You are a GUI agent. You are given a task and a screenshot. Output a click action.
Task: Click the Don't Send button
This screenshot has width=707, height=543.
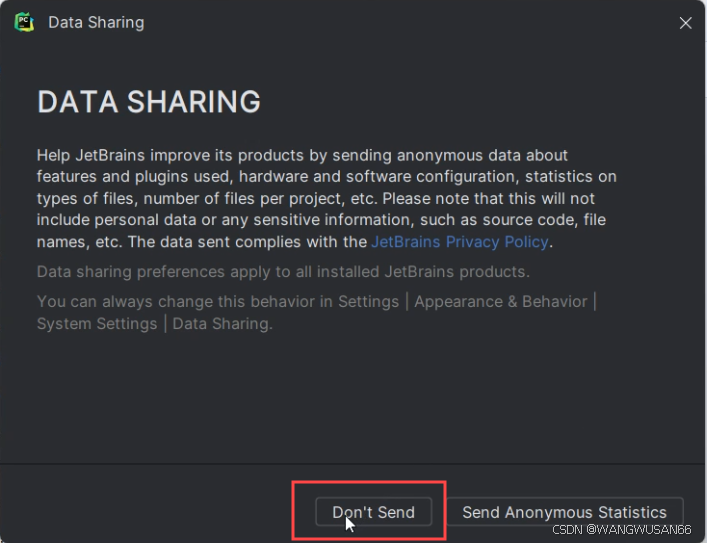(x=373, y=512)
